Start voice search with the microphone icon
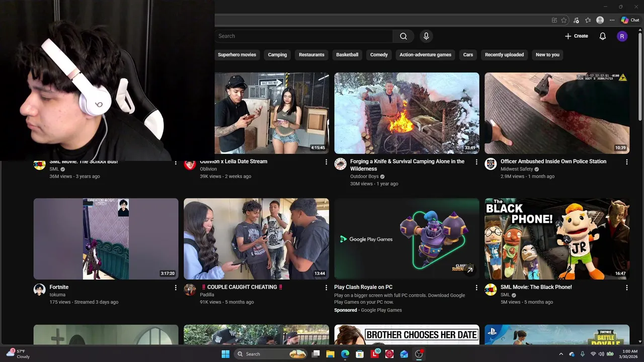The height and width of the screenshot is (362, 644). click(426, 36)
